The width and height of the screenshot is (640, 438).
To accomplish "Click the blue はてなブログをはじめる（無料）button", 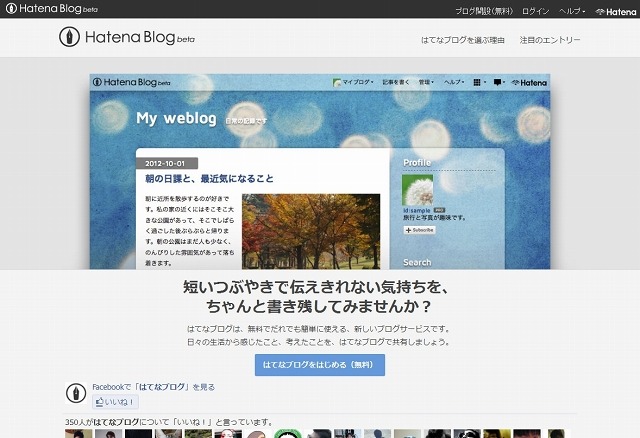I will click(x=320, y=365).
